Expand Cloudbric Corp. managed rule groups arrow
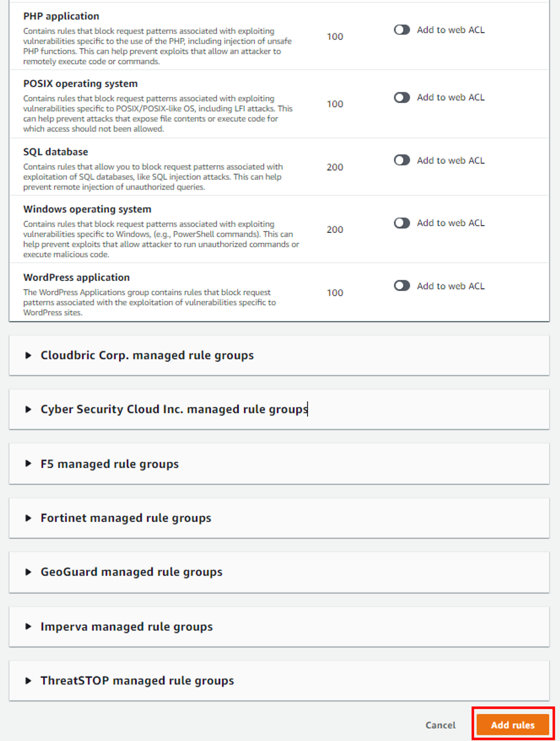Image resolution: width=560 pixels, height=741 pixels. point(28,355)
